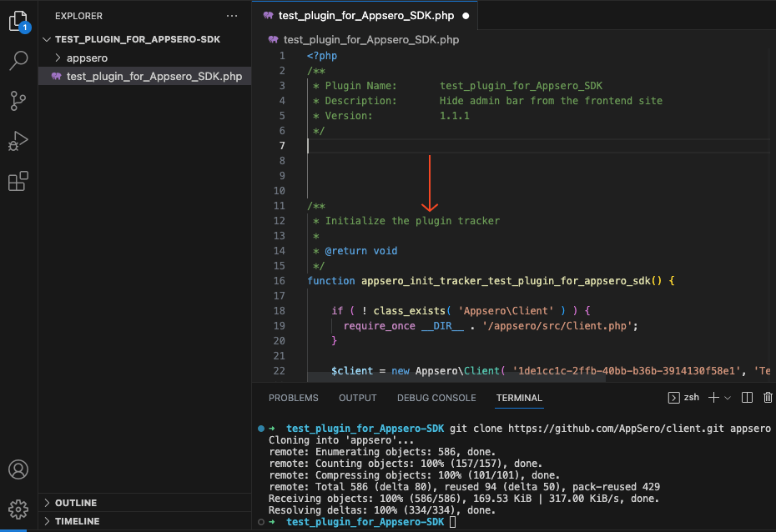Open the Extensions view icon
The image size is (776, 532).
[x=18, y=181]
